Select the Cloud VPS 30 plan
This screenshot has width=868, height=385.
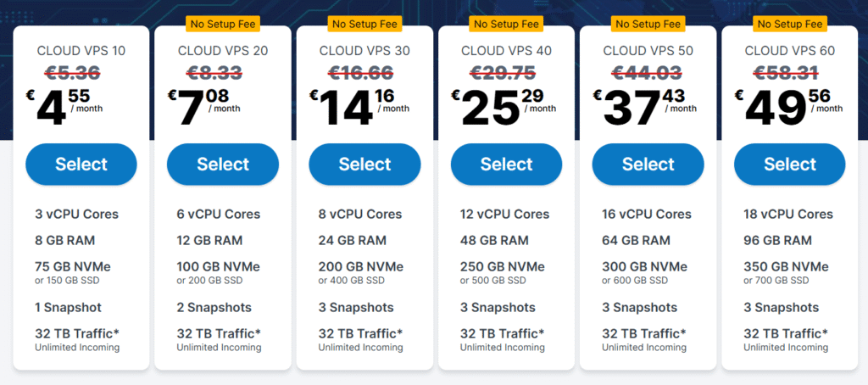364,164
